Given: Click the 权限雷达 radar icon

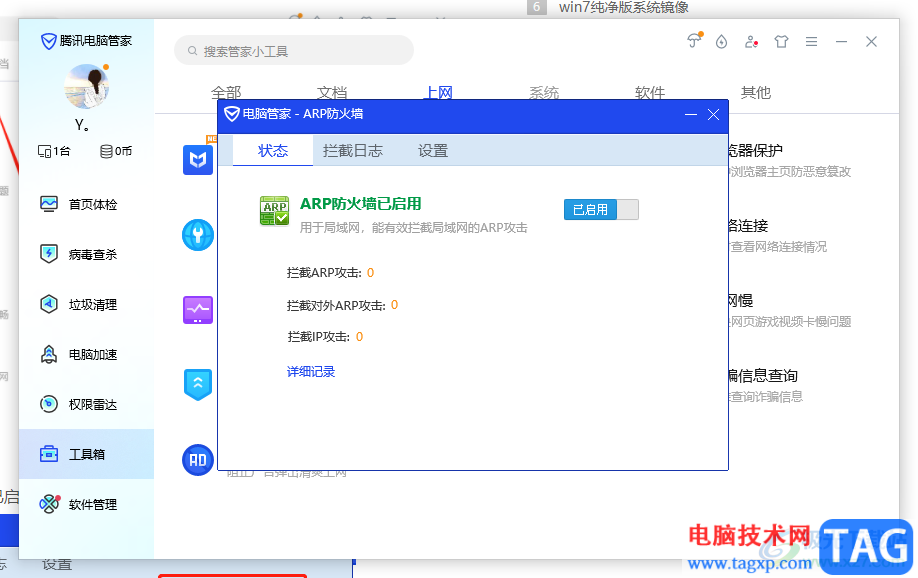Looking at the screenshot, I should [x=49, y=404].
